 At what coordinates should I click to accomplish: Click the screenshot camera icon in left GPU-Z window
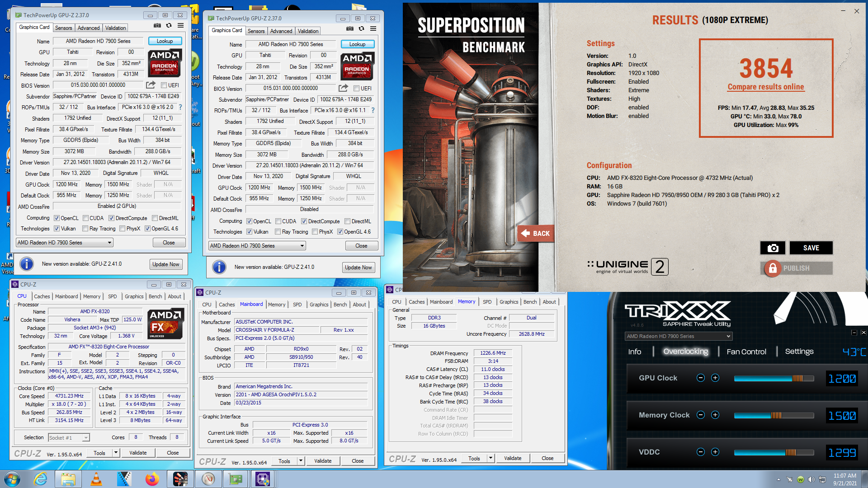click(157, 26)
